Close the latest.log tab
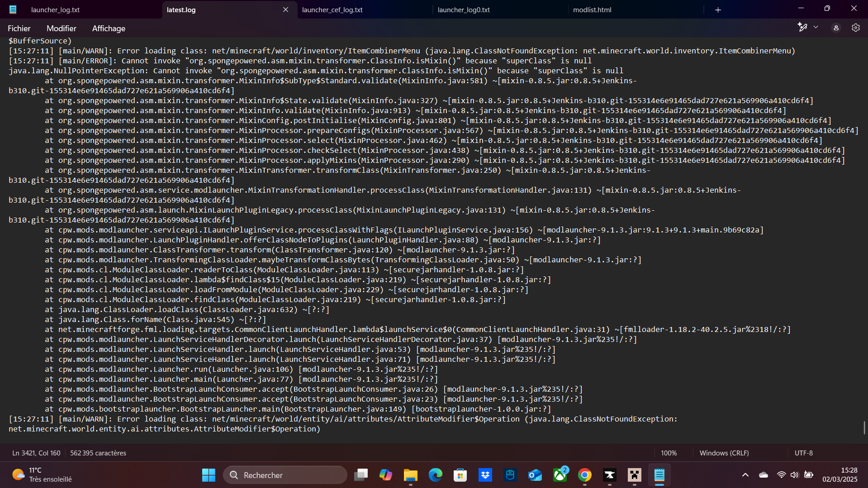This screenshot has height=488, width=868. (x=285, y=9)
